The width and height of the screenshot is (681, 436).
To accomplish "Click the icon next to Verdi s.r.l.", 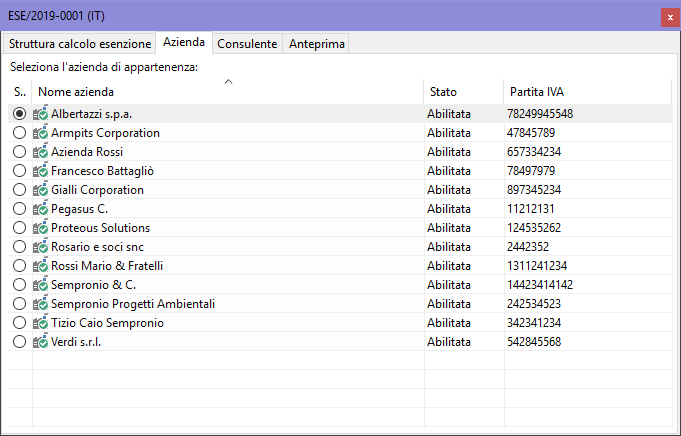I will coord(41,342).
